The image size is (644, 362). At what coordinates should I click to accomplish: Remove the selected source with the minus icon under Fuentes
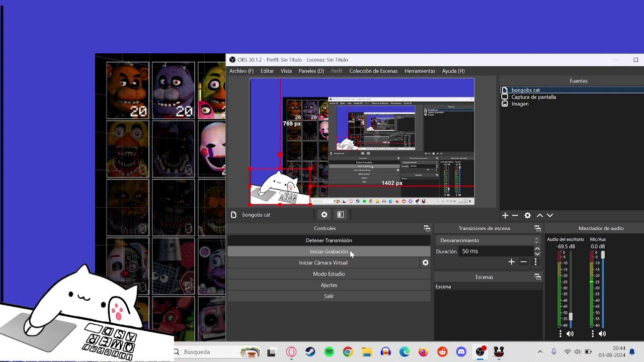click(x=515, y=215)
